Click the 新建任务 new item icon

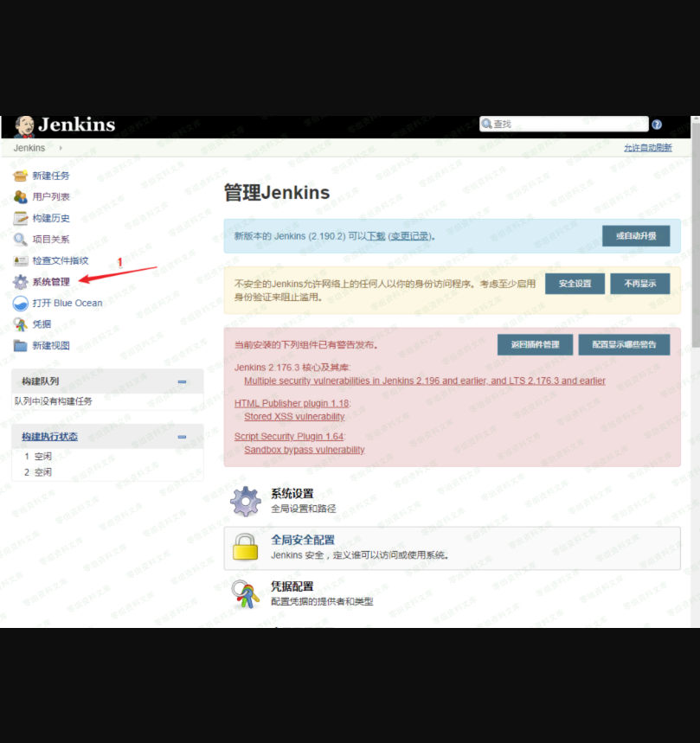point(20,176)
